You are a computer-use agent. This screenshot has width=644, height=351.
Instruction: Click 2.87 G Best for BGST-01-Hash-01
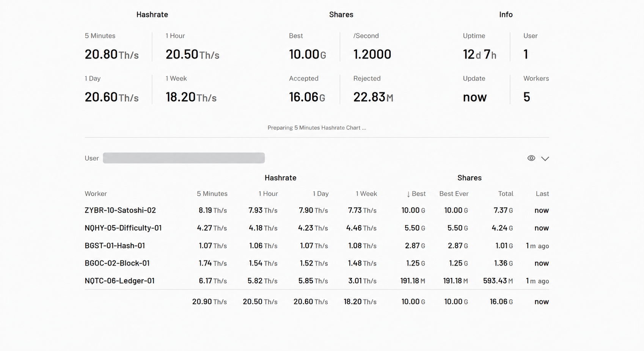tap(415, 246)
